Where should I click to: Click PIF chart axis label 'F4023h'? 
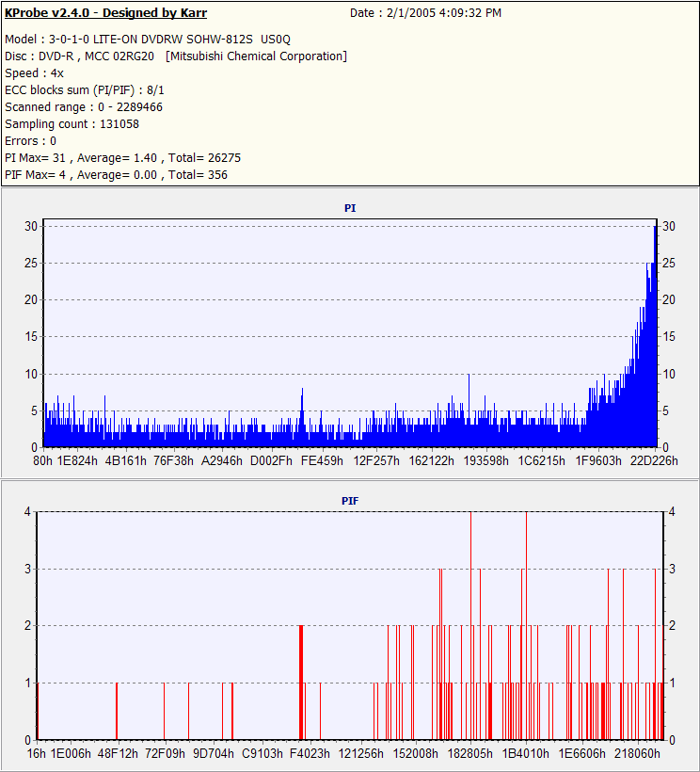(x=310, y=754)
